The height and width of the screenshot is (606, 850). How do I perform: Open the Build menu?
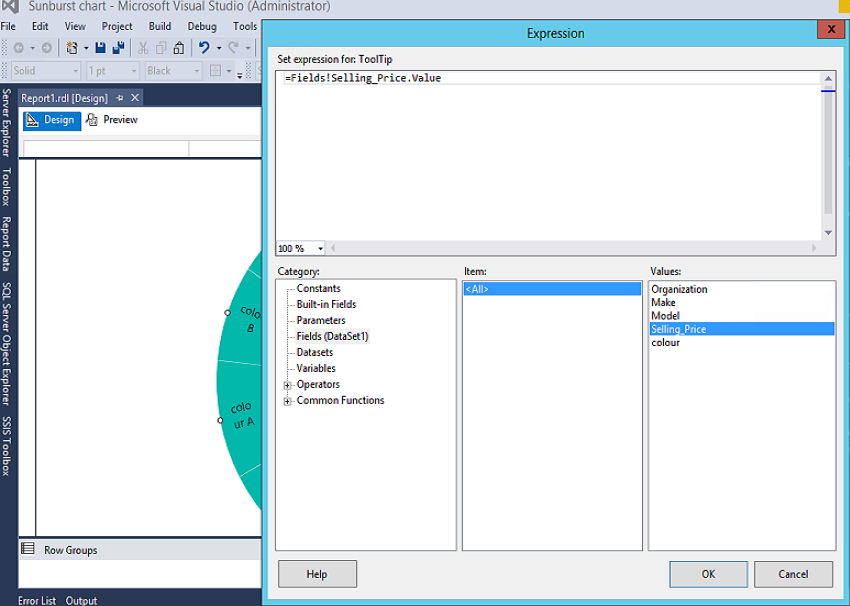tap(160, 26)
